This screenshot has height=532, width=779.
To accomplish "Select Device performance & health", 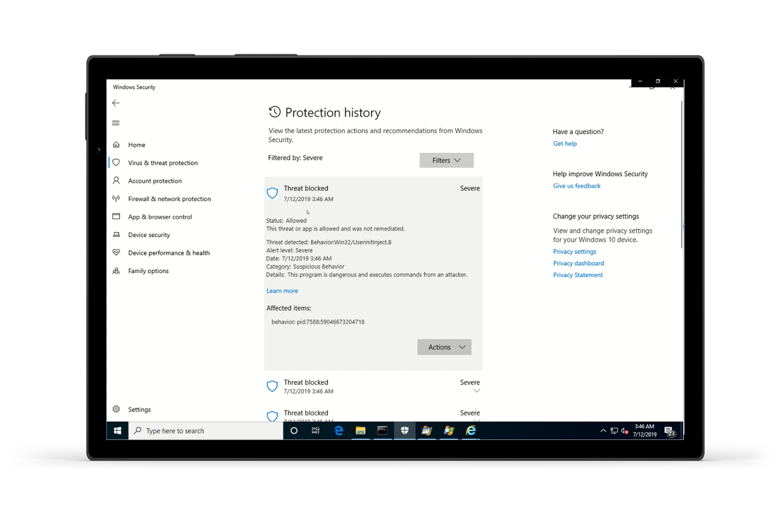I will (x=169, y=253).
